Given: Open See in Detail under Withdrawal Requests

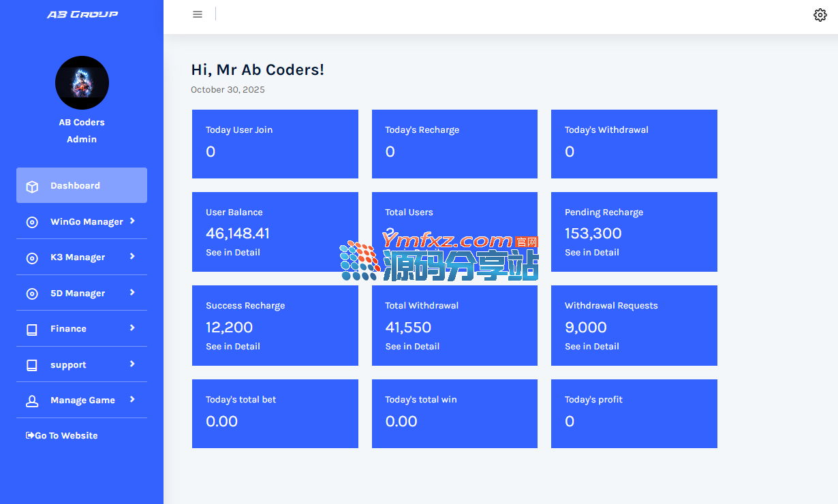Looking at the screenshot, I should point(591,347).
